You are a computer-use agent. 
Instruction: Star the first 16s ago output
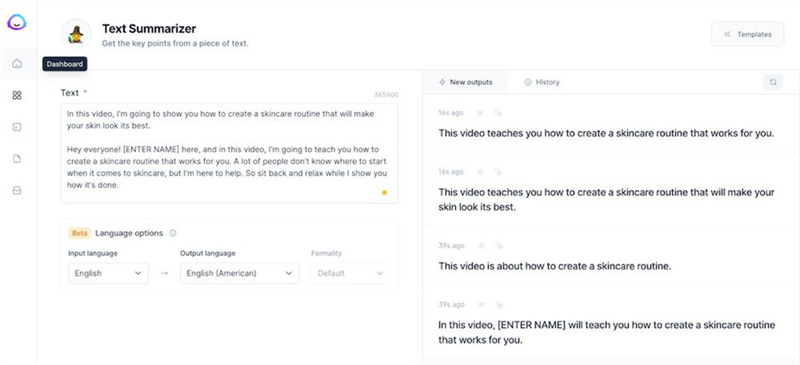(x=480, y=112)
